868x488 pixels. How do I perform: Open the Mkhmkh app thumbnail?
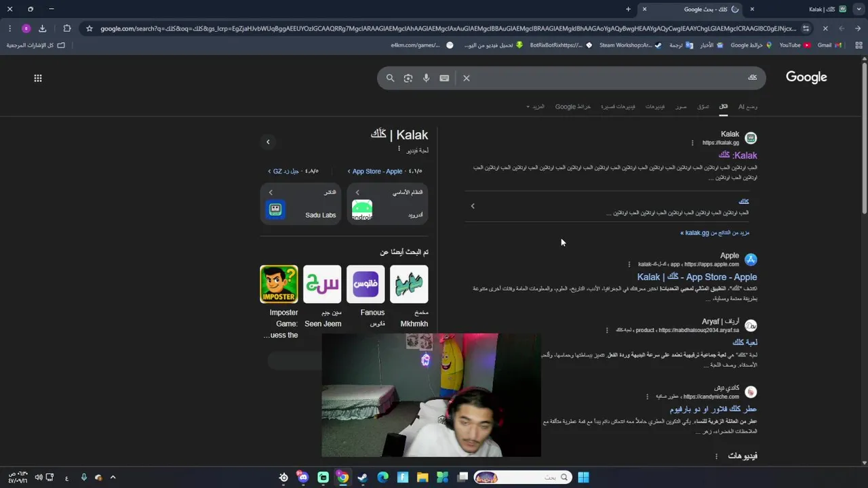[x=409, y=284]
